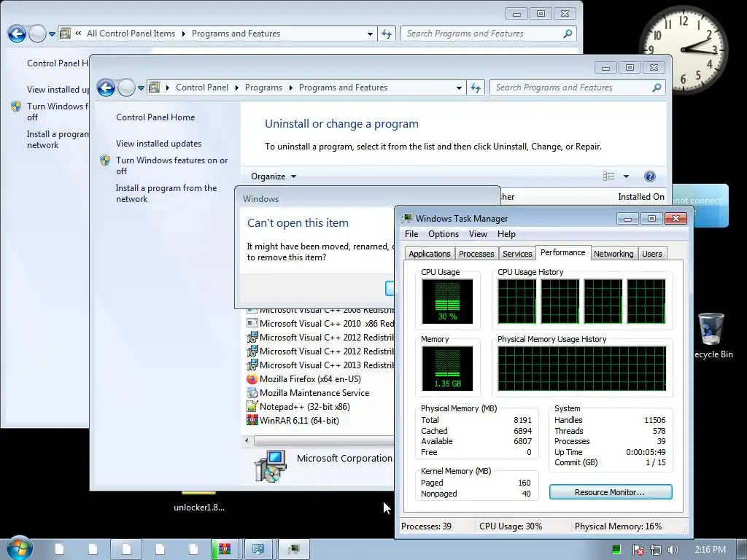This screenshot has width=747, height=560.
Task: Switch to the Services tab
Action: click(x=517, y=254)
